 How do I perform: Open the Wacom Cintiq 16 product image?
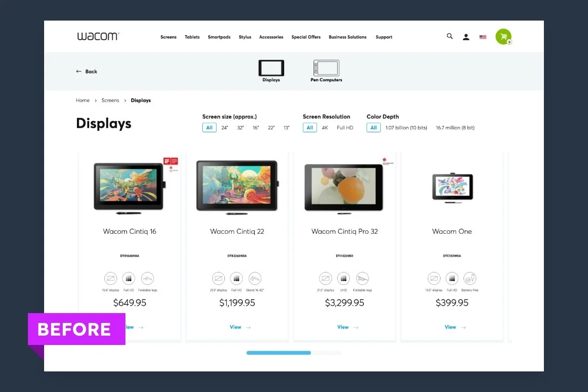129,189
